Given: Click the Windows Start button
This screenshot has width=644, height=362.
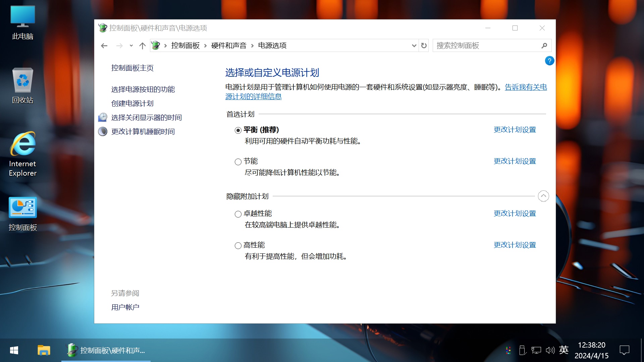Looking at the screenshot, I should coord(13,350).
